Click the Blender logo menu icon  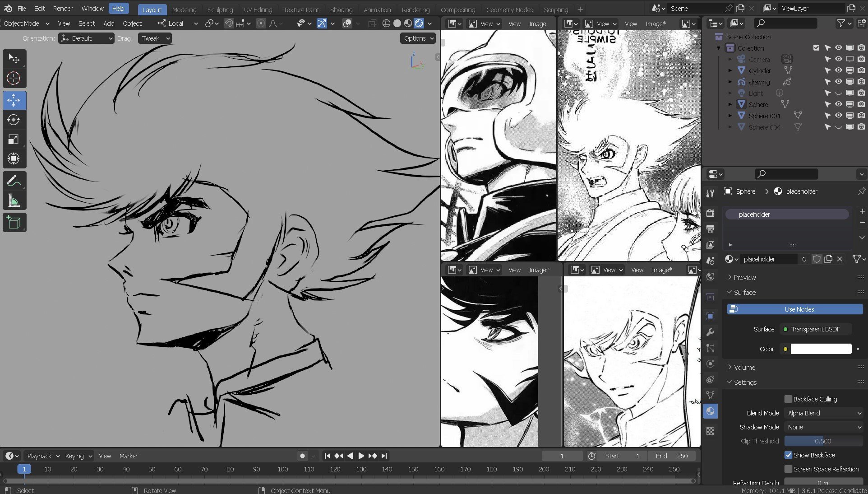click(8, 8)
